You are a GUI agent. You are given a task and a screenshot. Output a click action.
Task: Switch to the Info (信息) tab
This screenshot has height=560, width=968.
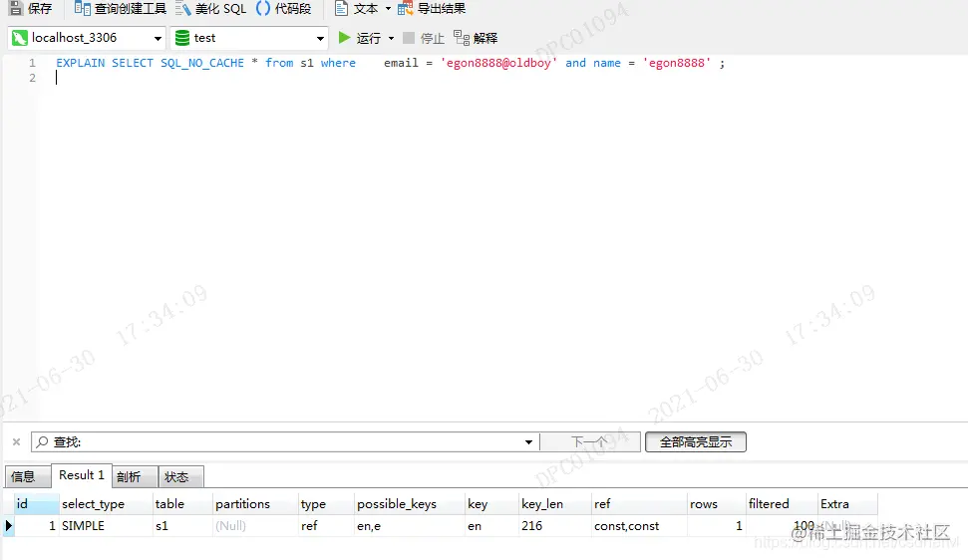coord(27,476)
